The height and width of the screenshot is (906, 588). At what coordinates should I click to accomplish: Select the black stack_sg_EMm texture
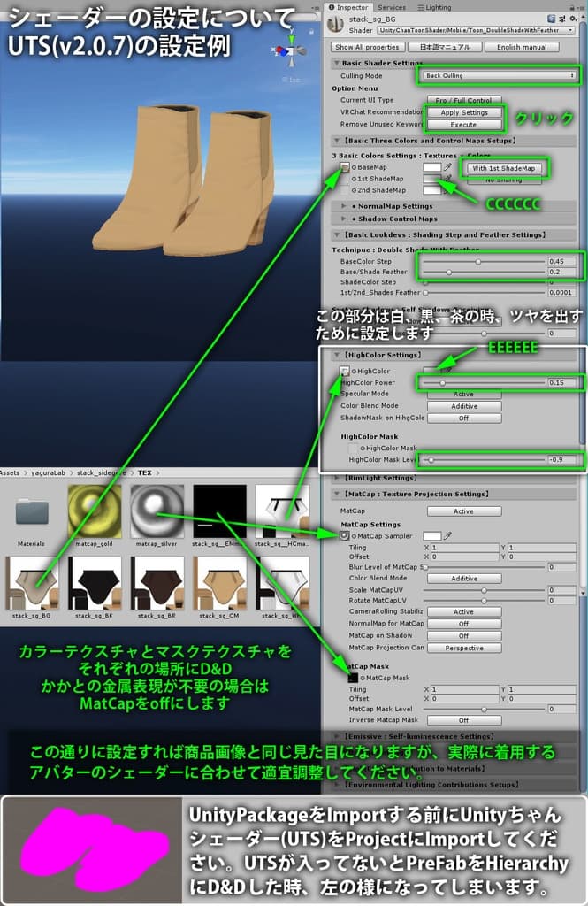(219, 511)
